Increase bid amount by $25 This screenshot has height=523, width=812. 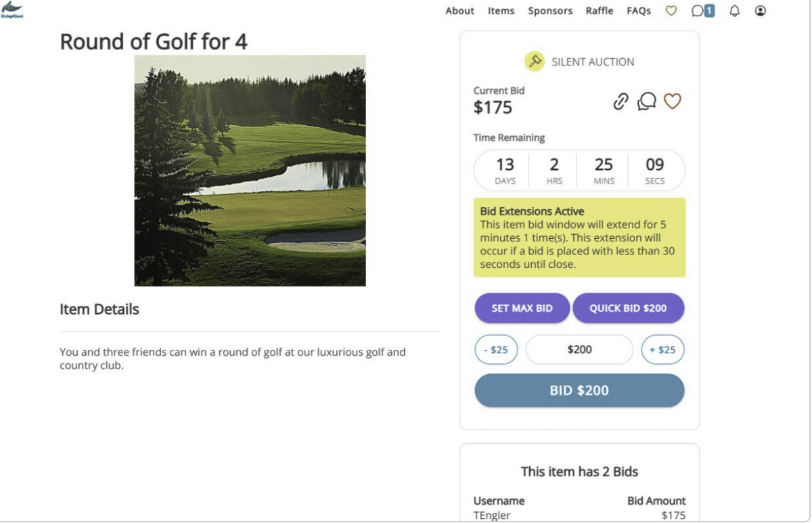point(662,350)
